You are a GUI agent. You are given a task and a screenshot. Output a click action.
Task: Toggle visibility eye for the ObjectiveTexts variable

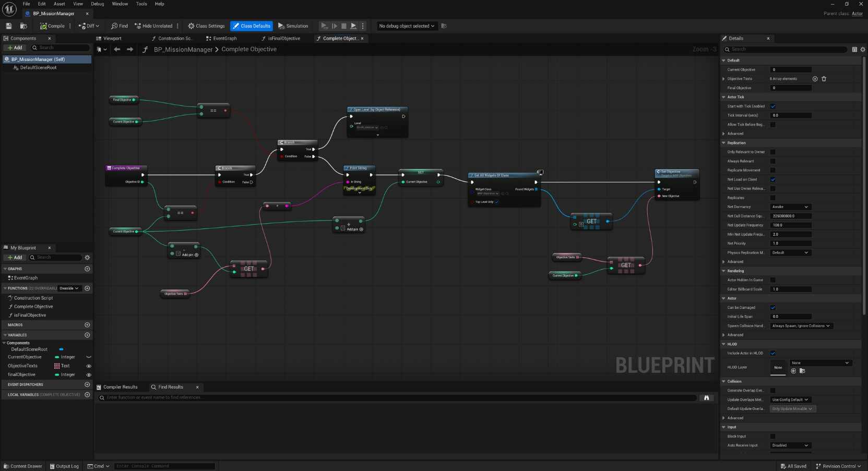point(89,366)
